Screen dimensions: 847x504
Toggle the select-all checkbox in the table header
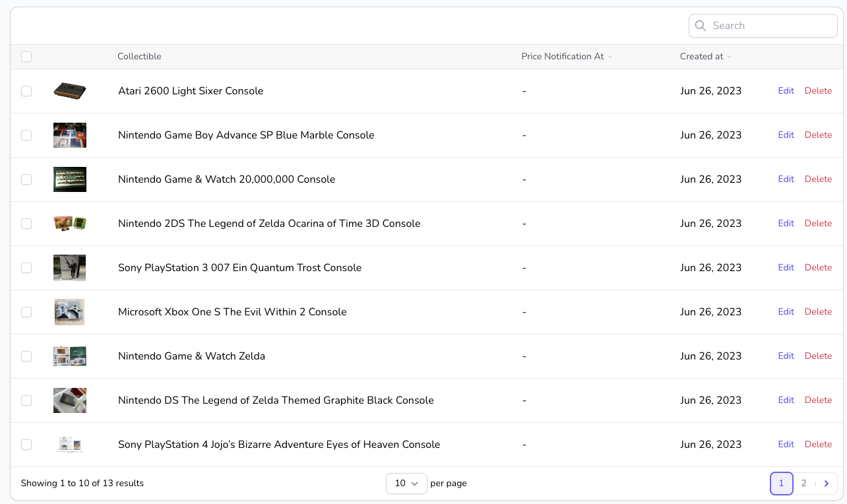pos(26,57)
